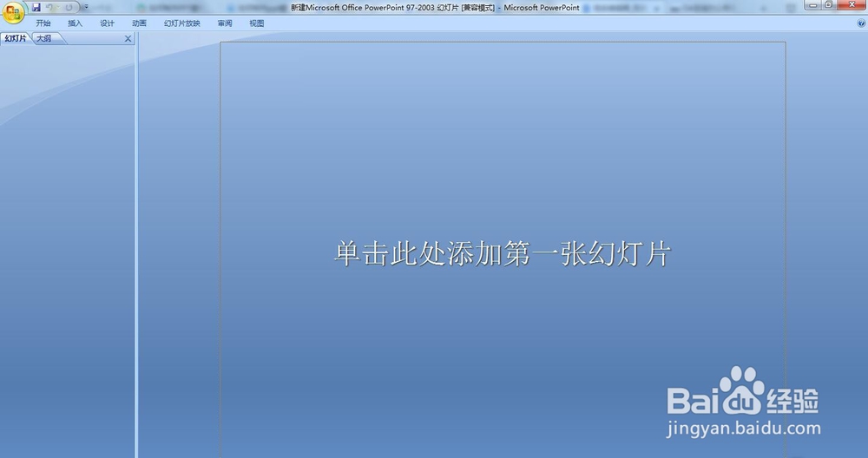Switch to the 大纲 pane tab
Screen dimensions: 868x458
(x=45, y=38)
